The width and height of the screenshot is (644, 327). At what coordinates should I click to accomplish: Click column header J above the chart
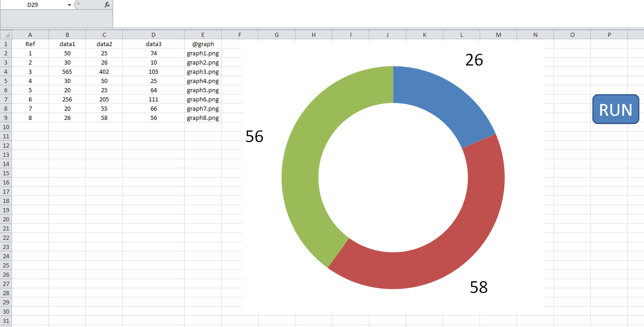pos(387,35)
